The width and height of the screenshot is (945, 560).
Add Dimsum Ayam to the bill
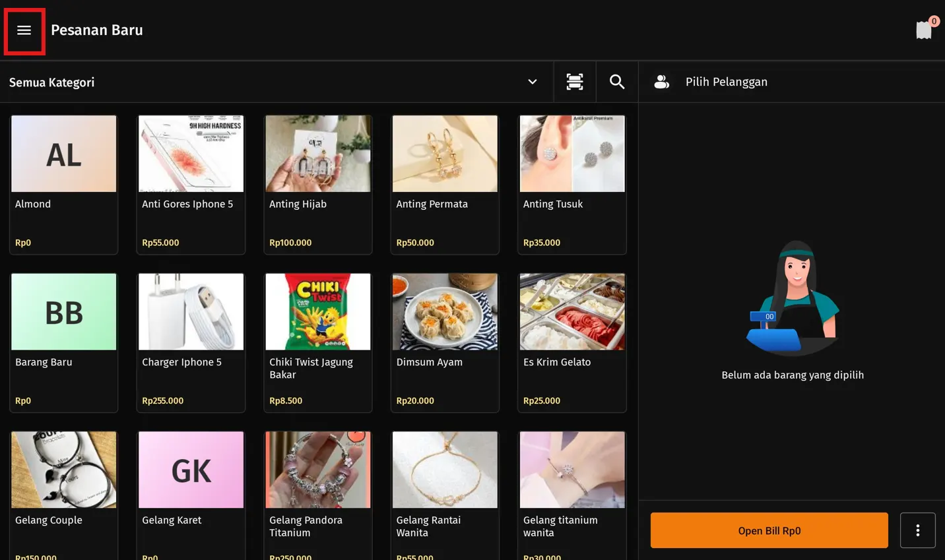coord(445,342)
